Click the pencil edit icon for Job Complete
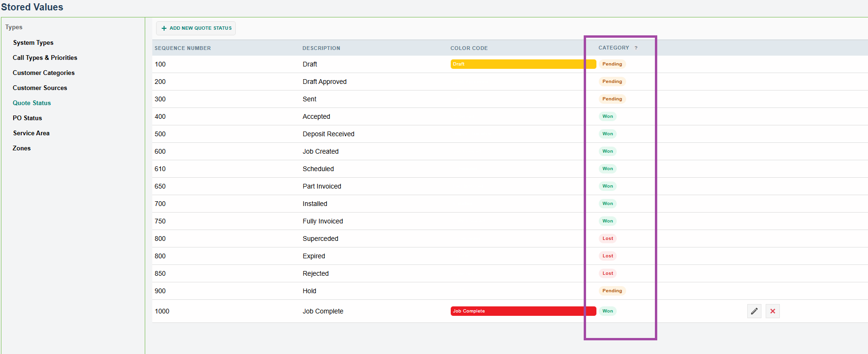 click(754, 311)
